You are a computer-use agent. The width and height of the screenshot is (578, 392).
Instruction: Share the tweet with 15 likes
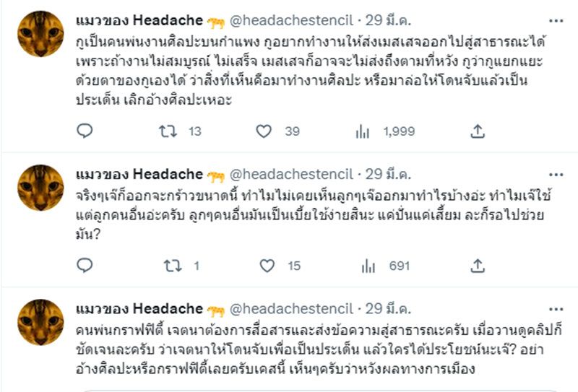(x=477, y=266)
